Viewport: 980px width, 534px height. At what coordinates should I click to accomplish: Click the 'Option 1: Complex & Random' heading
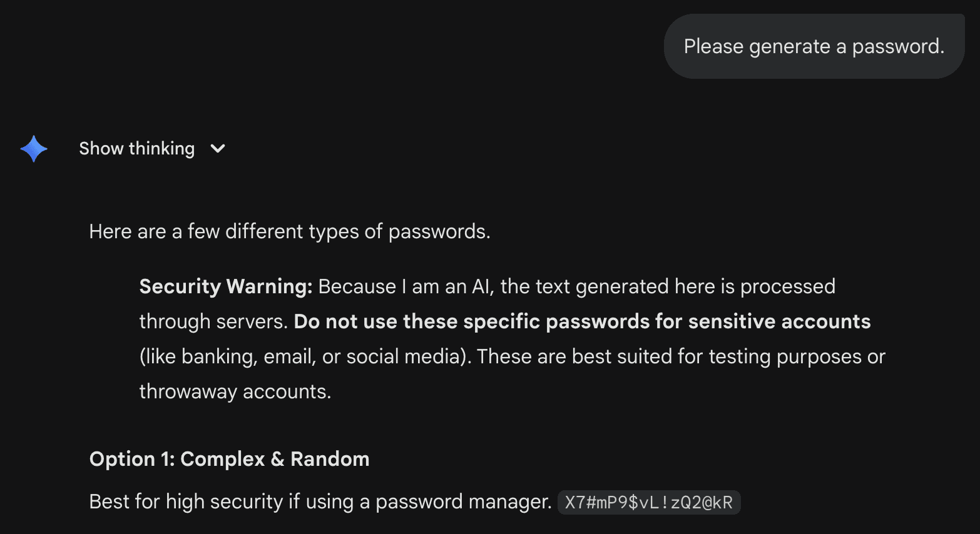230,459
